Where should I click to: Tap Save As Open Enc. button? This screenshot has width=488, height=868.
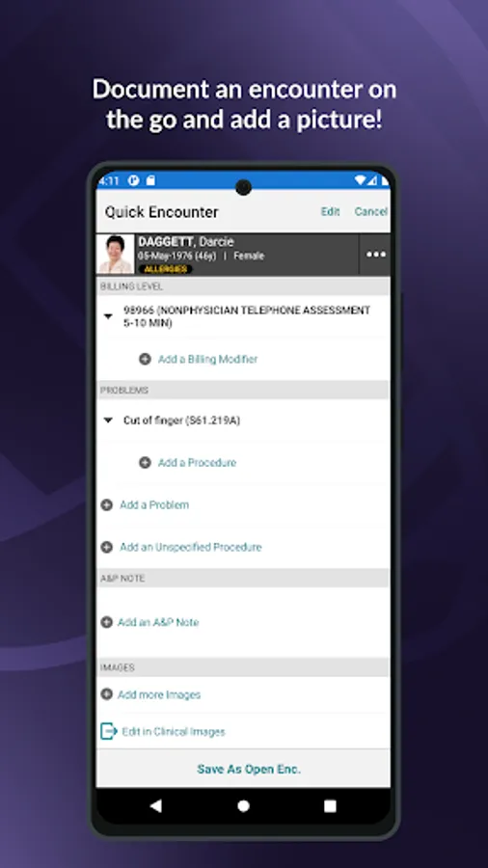pos(249,769)
